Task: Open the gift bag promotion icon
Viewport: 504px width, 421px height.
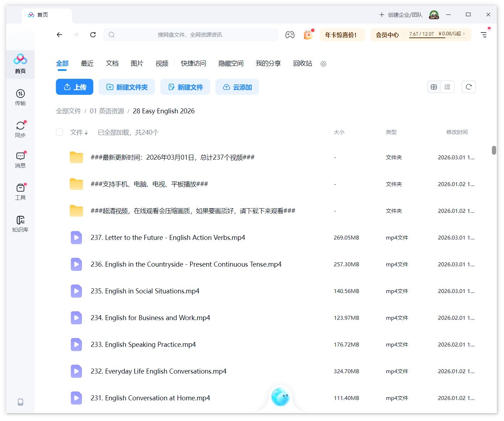Action: tap(307, 35)
